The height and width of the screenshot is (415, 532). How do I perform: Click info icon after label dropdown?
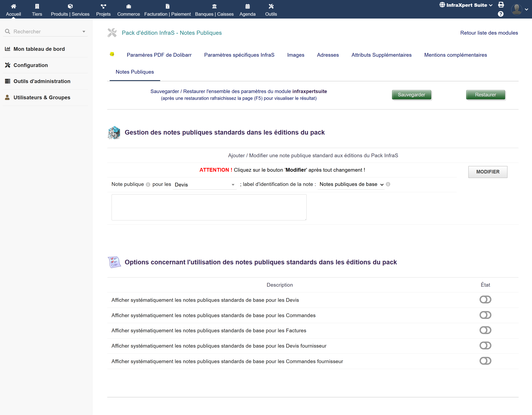click(x=388, y=184)
